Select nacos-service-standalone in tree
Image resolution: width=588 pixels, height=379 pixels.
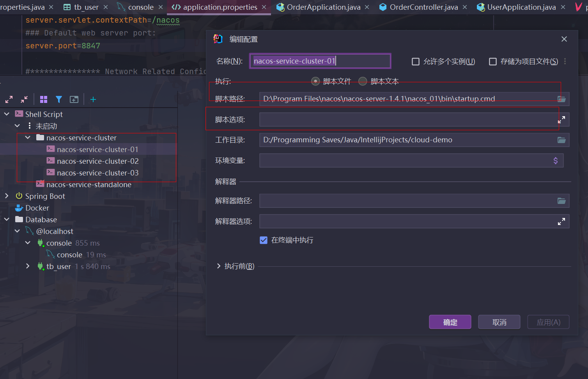(x=89, y=184)
